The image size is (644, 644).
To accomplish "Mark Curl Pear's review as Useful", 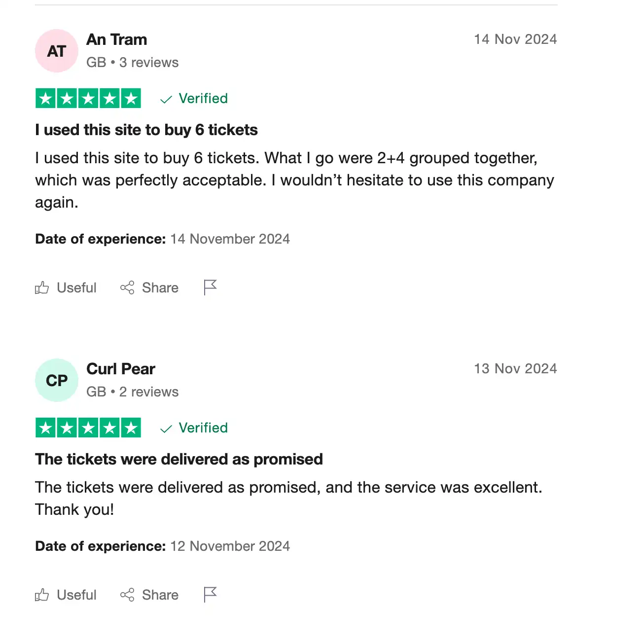I will (76, 595).
